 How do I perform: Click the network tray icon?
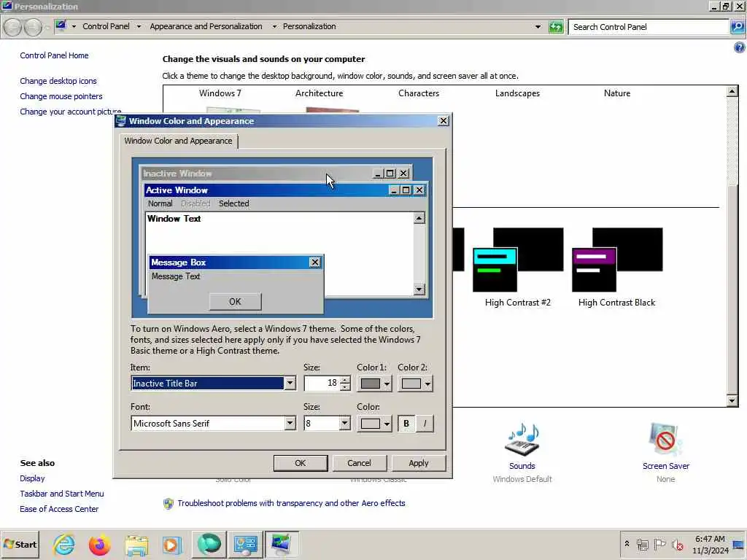[x=642, y=544]
